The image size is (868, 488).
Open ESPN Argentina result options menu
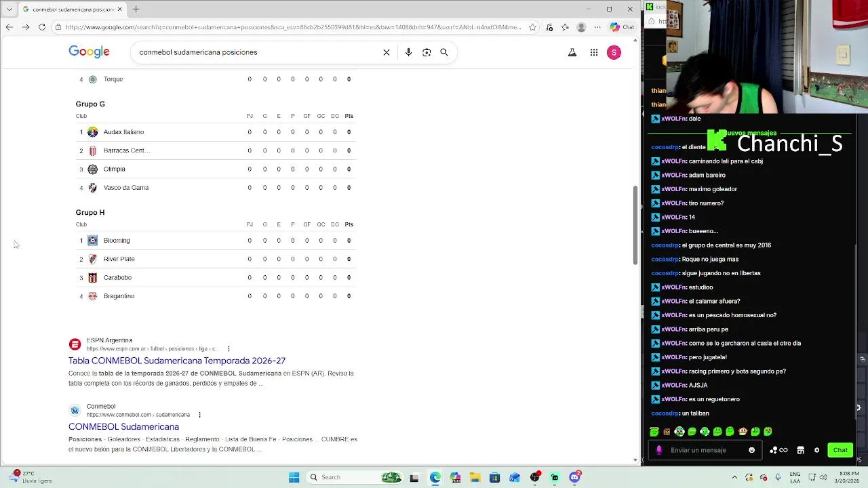coord(229,349)
